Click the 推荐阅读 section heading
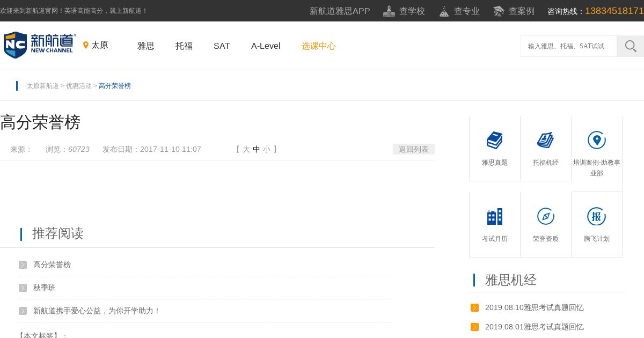Viewport: 644px width, 338px height. (58, 233)
